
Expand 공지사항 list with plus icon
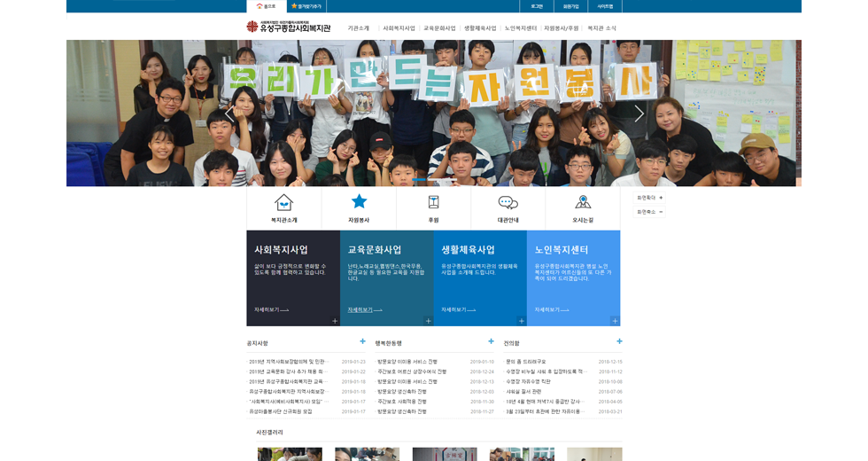362,341
